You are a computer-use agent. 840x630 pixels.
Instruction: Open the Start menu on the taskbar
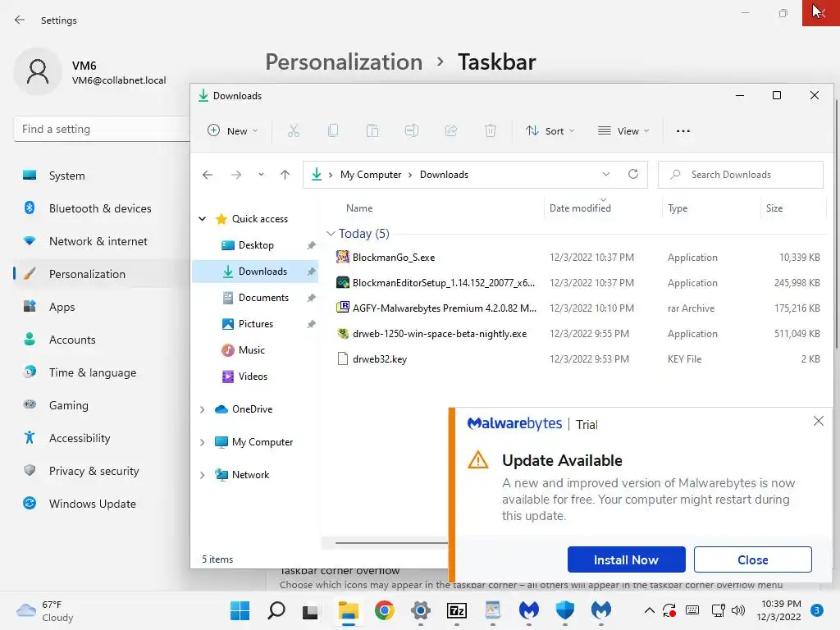click(x=240, y=610)
